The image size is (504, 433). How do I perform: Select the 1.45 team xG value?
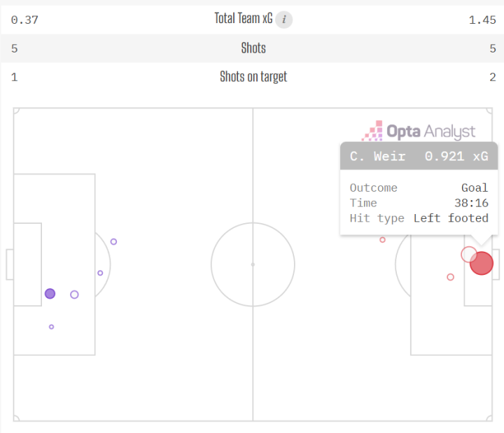pos(482,20)
